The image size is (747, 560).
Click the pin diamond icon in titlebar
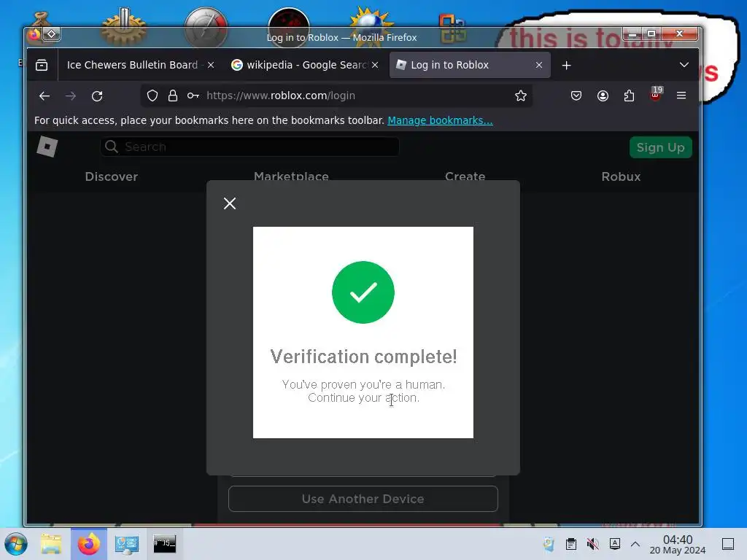[52, 34]
